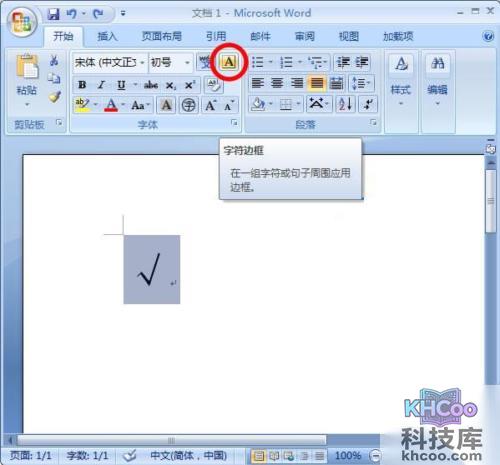Open the font color dropdown arrow

point(123,105)
